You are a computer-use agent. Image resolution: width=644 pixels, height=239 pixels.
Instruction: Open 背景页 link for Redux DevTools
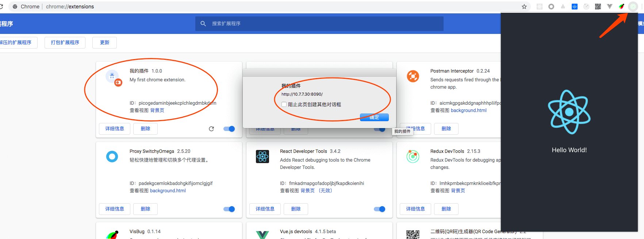point(458,190)
